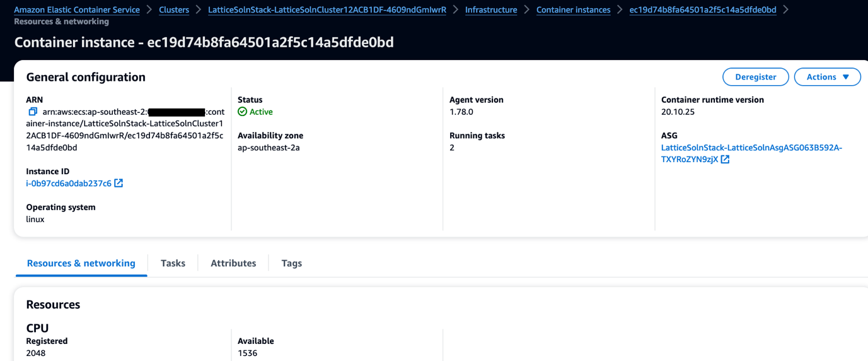The height and width of the screenshot is (361, 868).
Task: Open the Tags tab
Action: tap(291, 263)
